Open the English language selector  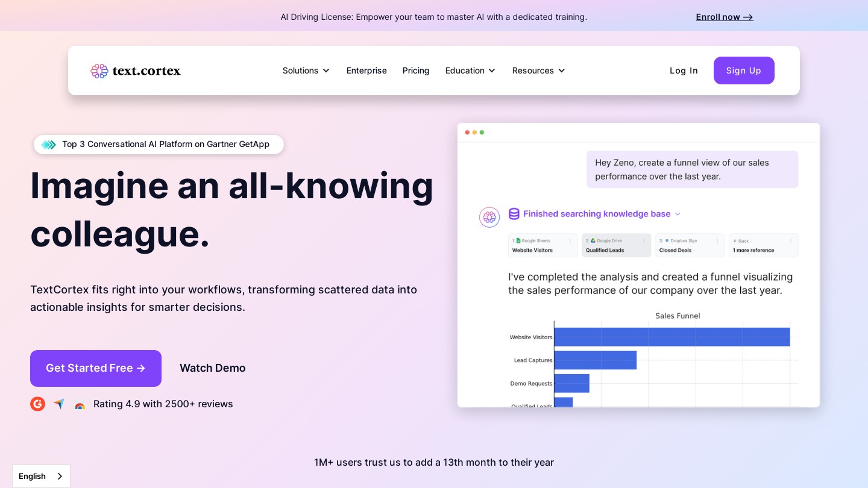pos(41,476)
